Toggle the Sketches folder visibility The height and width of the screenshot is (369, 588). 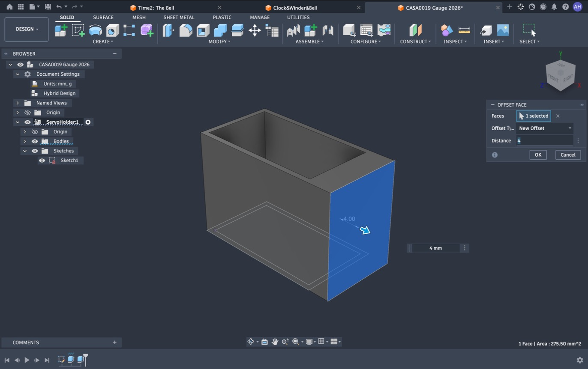pos(35,151)
